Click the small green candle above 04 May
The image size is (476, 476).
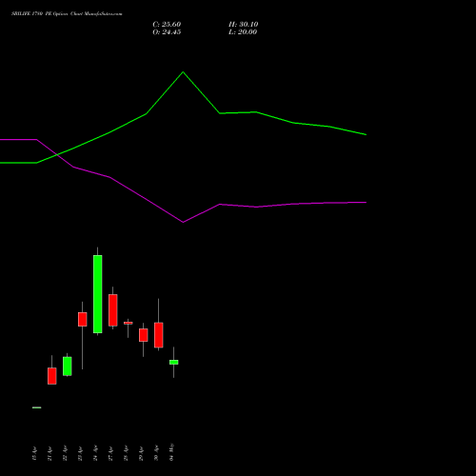tap(174, 362)
